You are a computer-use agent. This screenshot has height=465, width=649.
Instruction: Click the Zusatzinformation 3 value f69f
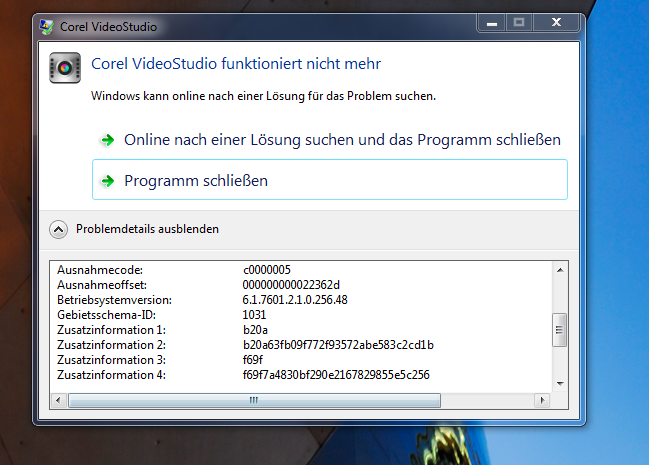tap(253, 360)
